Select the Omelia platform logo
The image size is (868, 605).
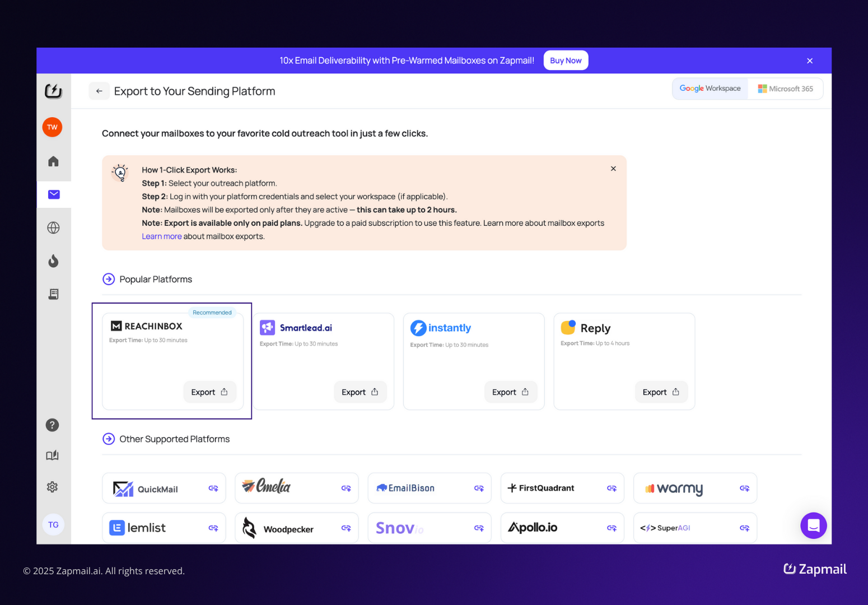point(266,486)
